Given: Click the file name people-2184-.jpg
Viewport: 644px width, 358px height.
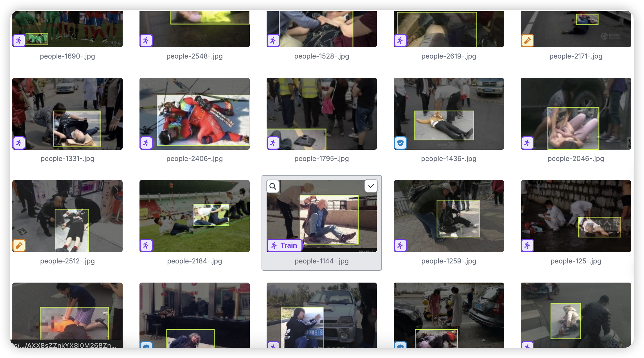Looking at the screenshot, I should (x=195, y=261).
